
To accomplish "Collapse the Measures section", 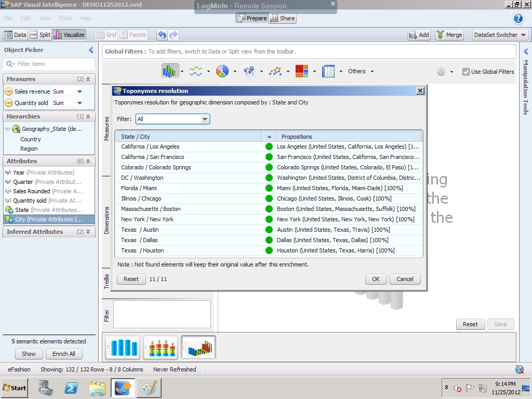I will pos(88,79).
